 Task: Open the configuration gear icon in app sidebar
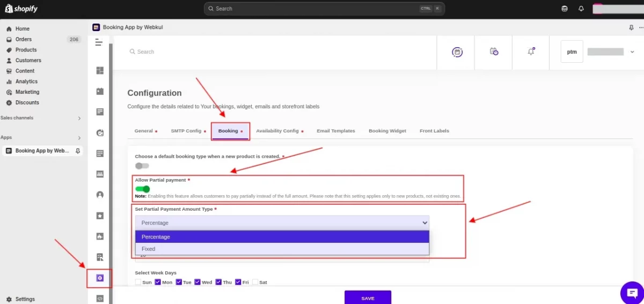coord(100,278)
